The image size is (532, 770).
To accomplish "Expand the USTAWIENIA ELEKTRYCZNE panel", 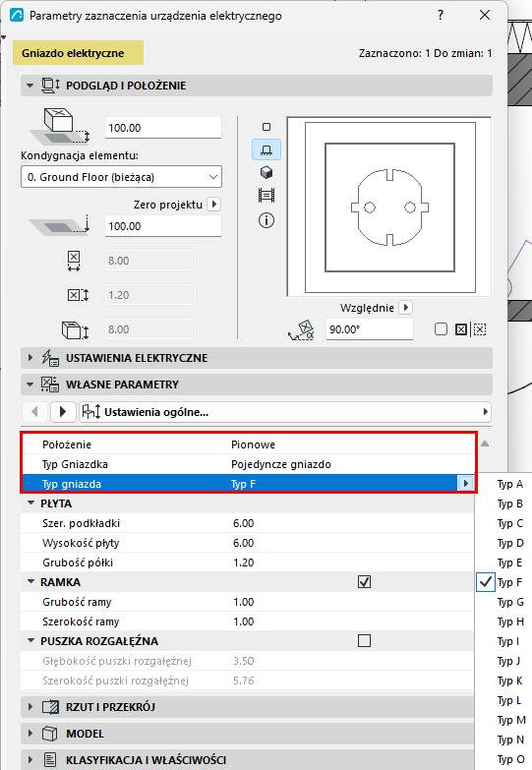I will (30, 358).
